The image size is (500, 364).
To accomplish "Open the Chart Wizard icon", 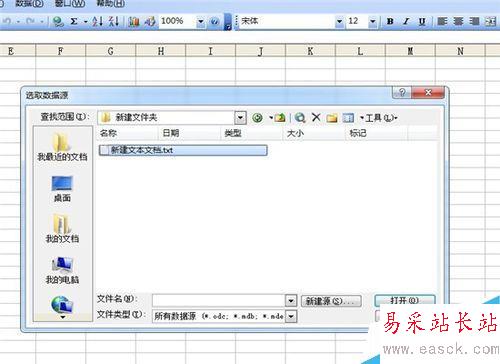I will [134, 22].
